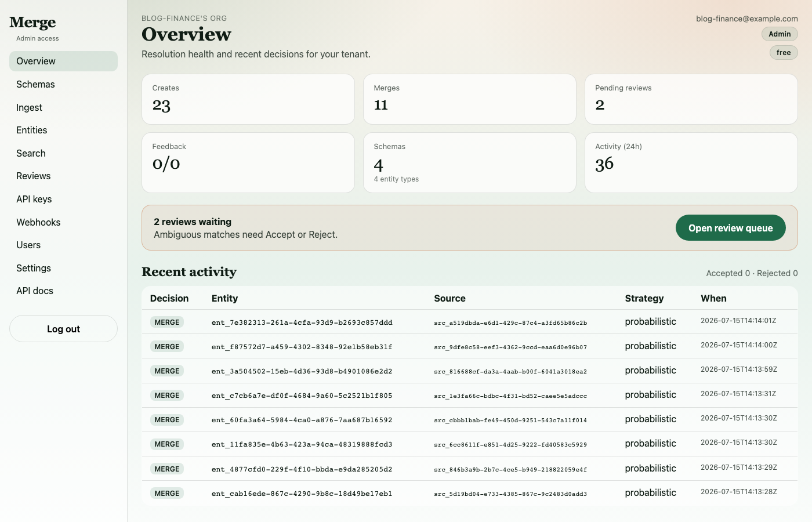The image size is (812, 522).
Task: Click entity ent_11fa835e-4b63-423a-94ca-48319888fcd3
Action: [x=302, y=444]
